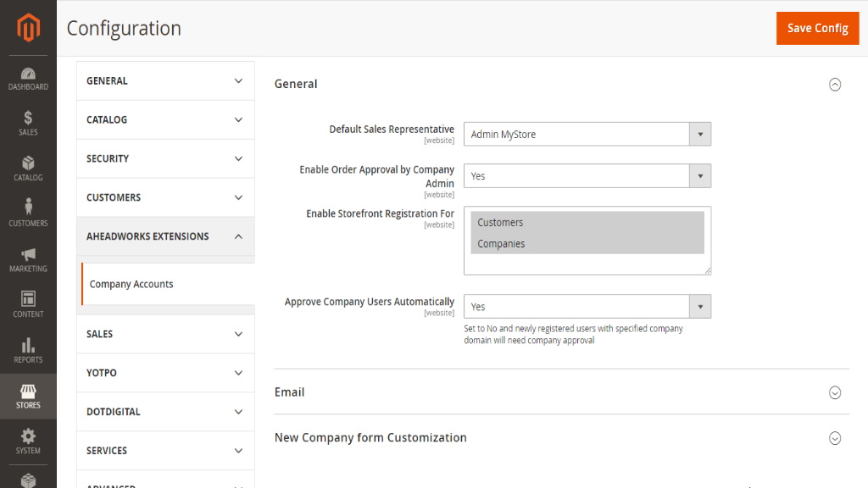Open Enable Order Approval by Company Admin dropdown
This screenshot has width=868, height=488.
587,176
